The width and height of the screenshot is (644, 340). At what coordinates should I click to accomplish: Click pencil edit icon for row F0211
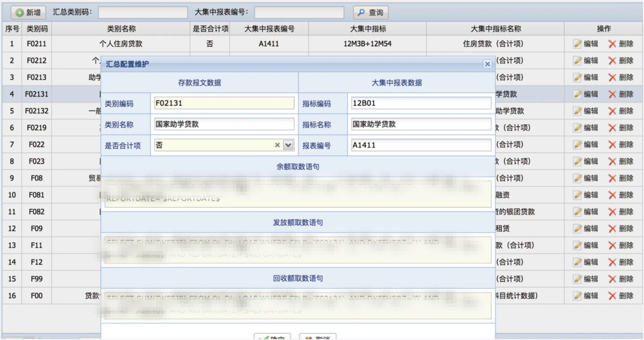[577, 44]
